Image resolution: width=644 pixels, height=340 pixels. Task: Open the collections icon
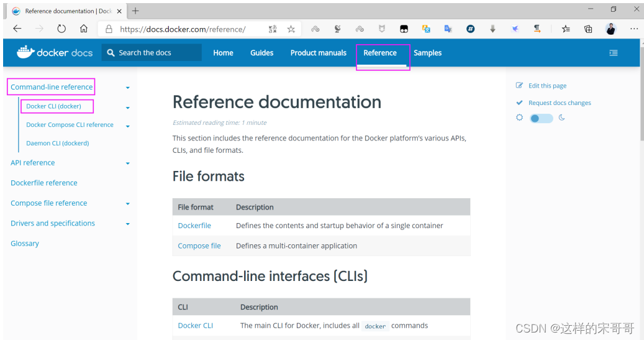(588, 29)
